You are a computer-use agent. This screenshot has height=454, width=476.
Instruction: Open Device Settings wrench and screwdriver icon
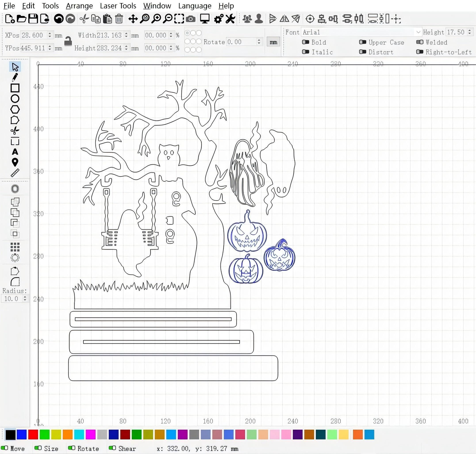pyautogui.click(x=230, y=19)
